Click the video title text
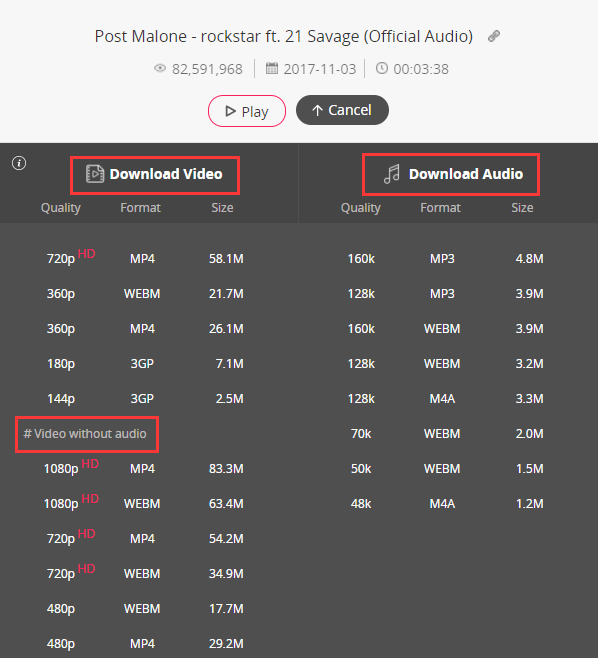The image size is (598, 658). pyautogui.click(x=284, y=37)
